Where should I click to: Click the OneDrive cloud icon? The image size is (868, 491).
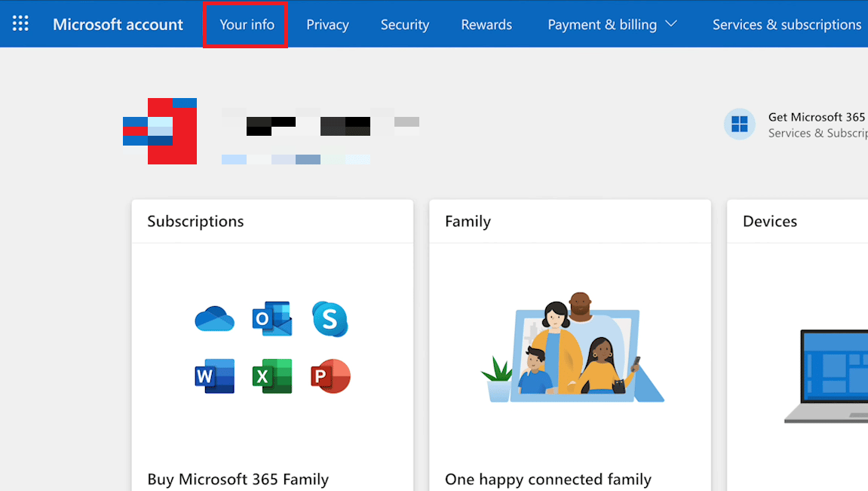pyautogui.click(x=215, y=319)
